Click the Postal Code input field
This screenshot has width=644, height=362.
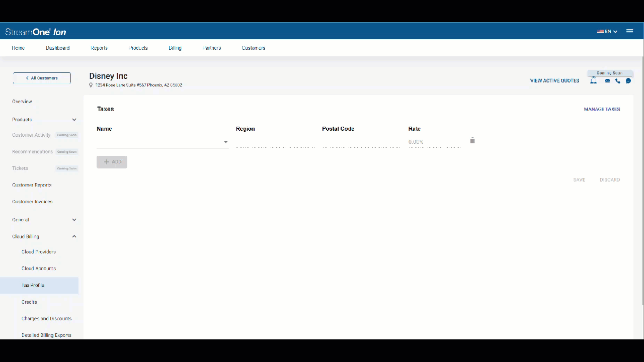361,142
